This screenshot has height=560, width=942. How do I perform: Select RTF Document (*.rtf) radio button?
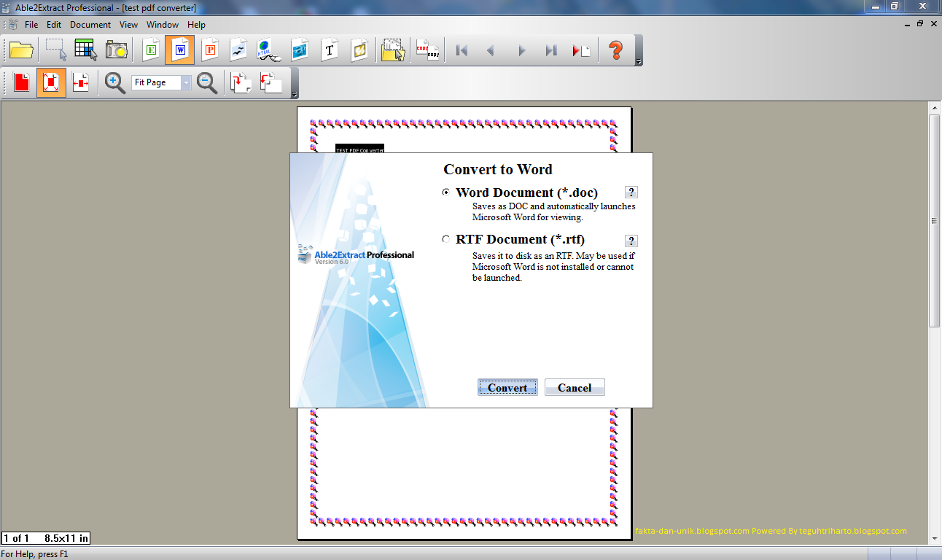(x=446, y=239)
